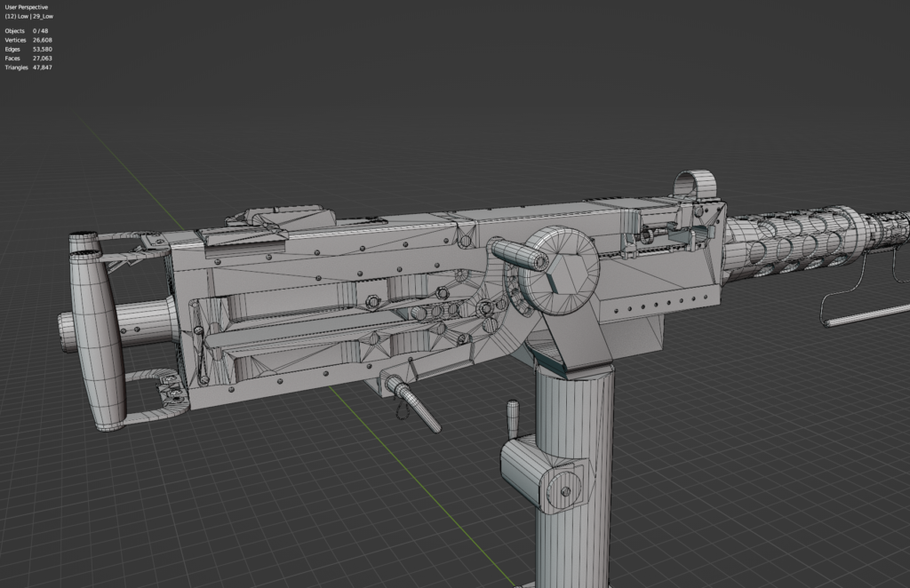Click the "(12) Low | 29_Low" object label
This screenshot has width=910, height=588.
click(x=29, y=16)
